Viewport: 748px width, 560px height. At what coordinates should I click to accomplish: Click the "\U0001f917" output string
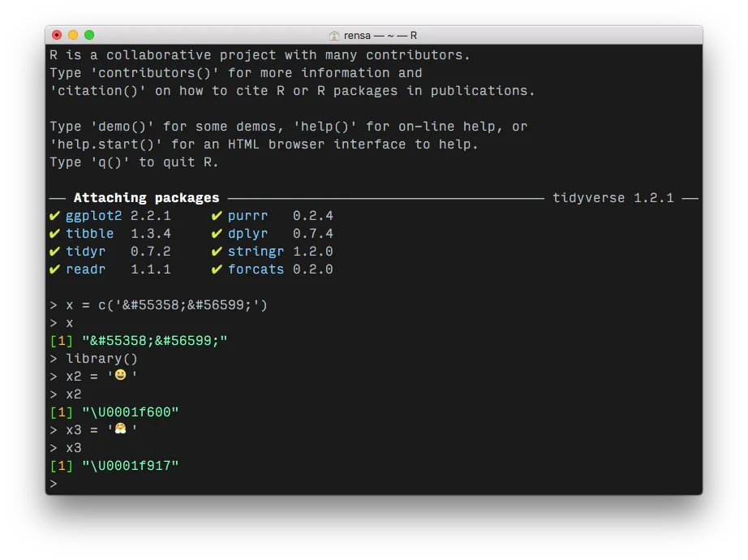(x=130, y=466)
